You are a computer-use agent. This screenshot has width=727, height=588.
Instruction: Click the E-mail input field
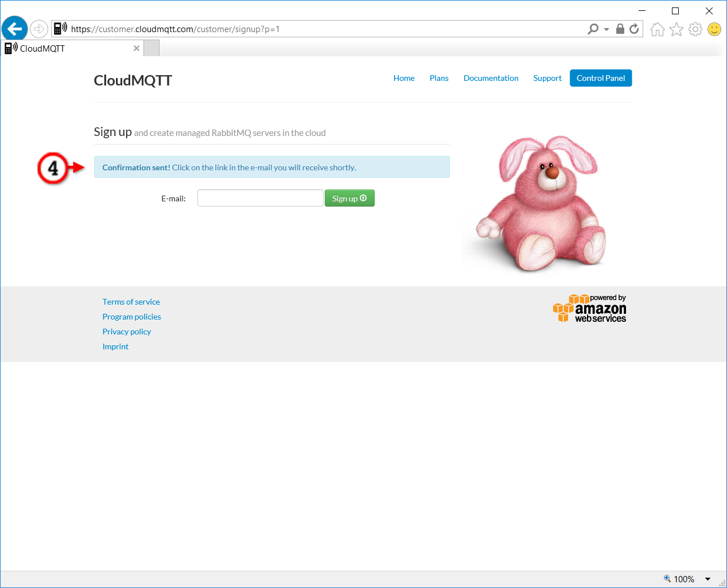click(261, 198)
